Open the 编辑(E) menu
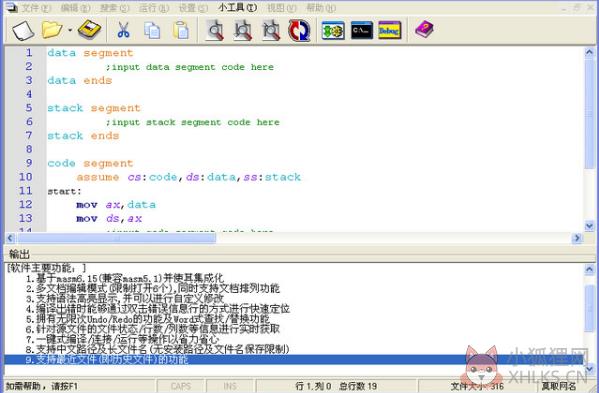The width and height of the screenshot is (599, 393). 76,8
